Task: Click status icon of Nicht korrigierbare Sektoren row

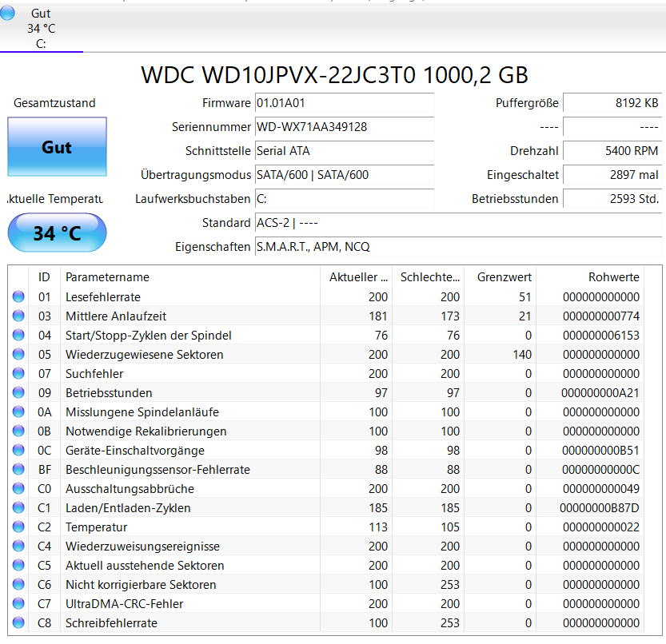Action: (x=18, y=584)
